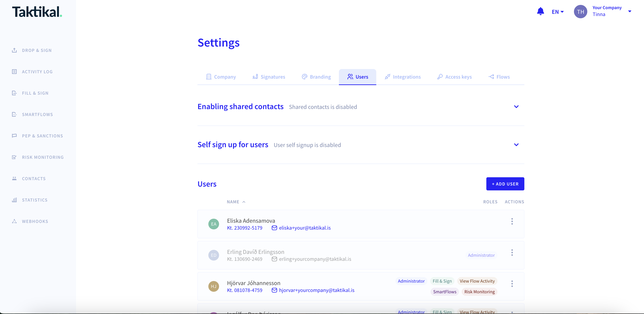644x314 pixels.
Task: Click the Statistics bar chart icon
Action: point(14,200)
